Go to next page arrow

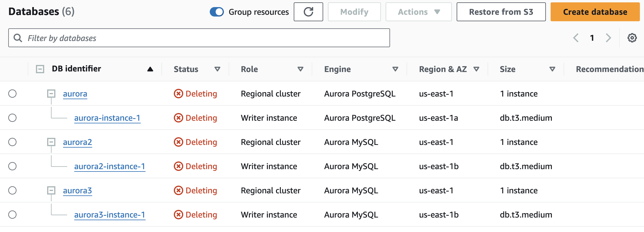608,38
